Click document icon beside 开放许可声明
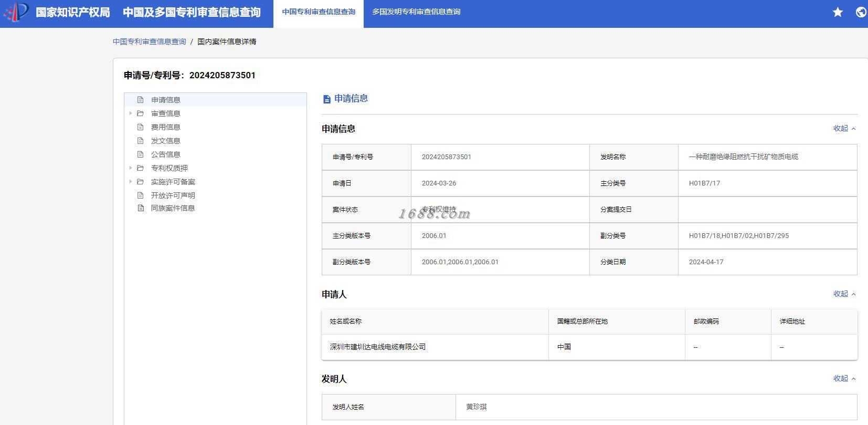 point(140,195)
